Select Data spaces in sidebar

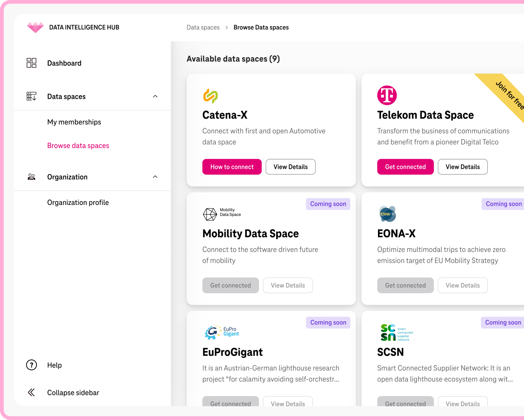click(x=66, y=97)
